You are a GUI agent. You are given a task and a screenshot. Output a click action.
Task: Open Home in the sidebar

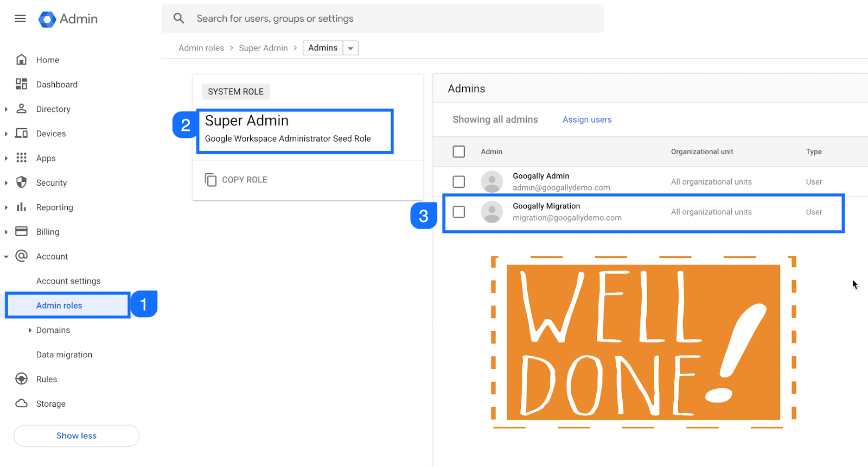(48, 60)
